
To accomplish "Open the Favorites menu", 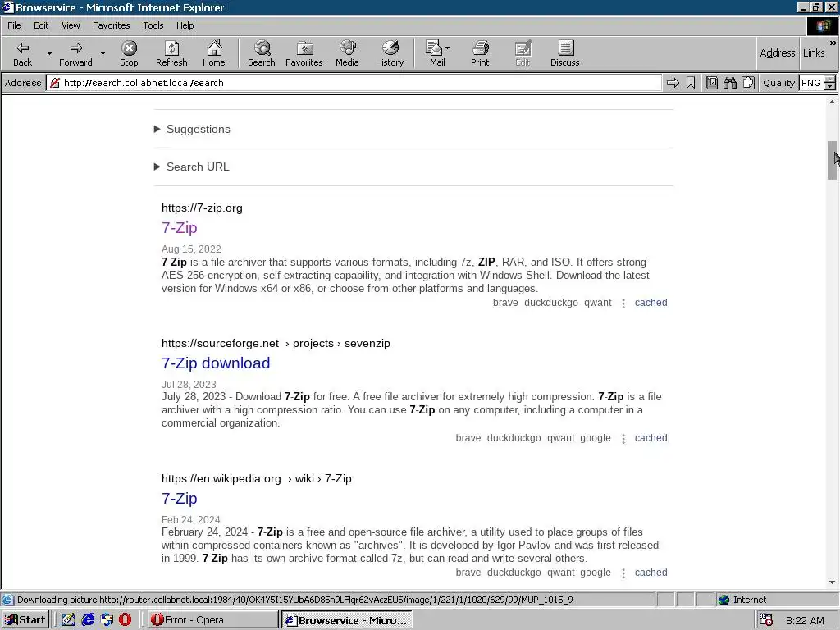I will pos(111,25).
